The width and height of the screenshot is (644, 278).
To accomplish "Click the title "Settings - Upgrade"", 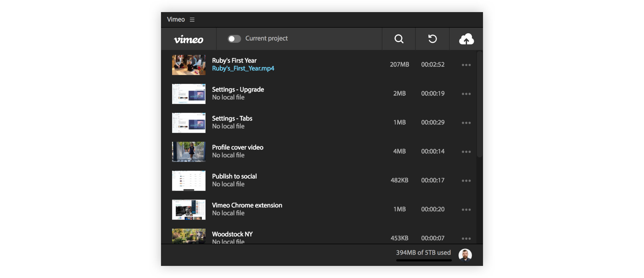I will [x=238, y=89].
